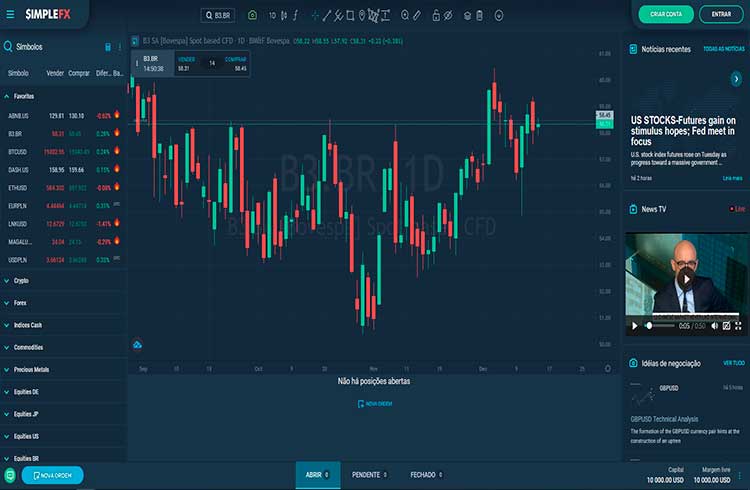Collapse the Favorites group
The width and height of the screenshot is (750, 490).
point(7,96)
